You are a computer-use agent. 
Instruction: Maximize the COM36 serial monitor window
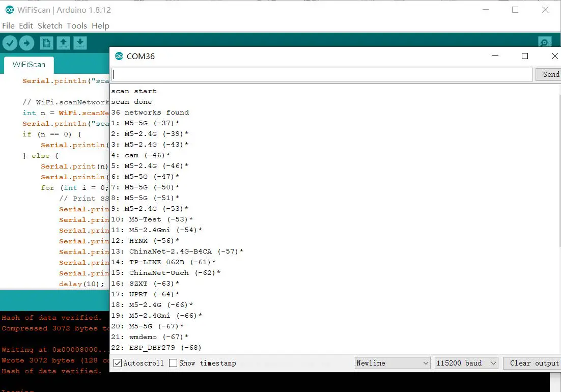525,56
